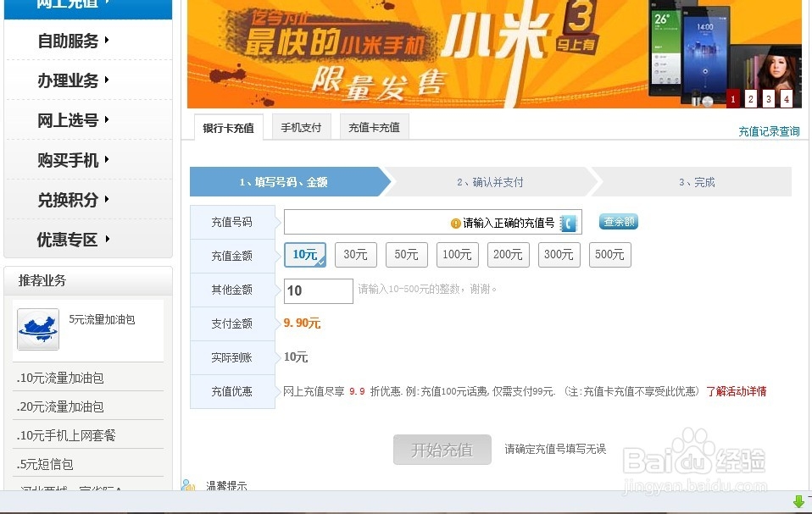Select the 100元 recharge amount
This screenshot has width=812, height=514.
click(457, 254)
